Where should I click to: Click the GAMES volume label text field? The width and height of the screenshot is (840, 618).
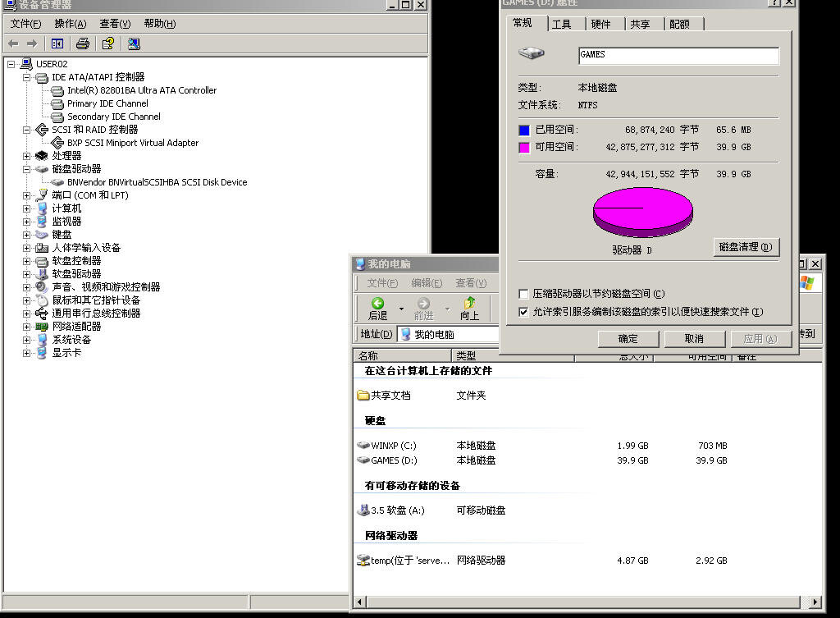click(678, 55)
